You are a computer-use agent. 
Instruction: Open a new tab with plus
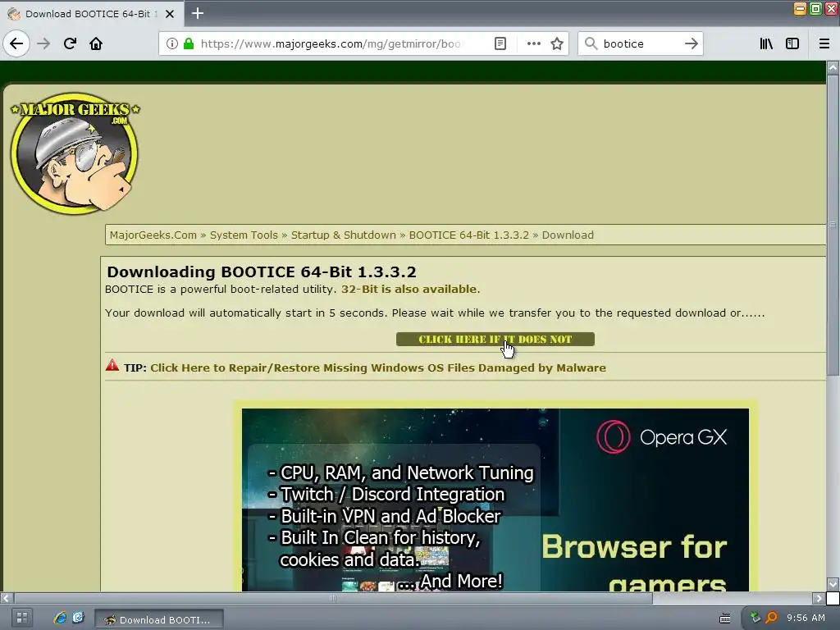(198, 13)
